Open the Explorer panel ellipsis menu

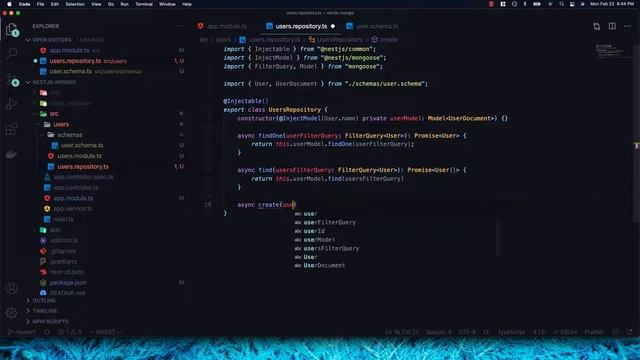pos(178,26)
